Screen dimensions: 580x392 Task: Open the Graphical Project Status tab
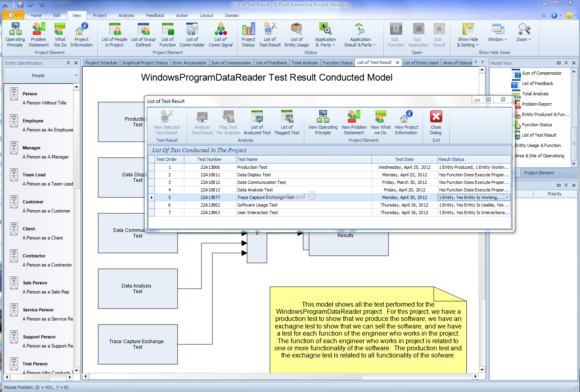145,63
